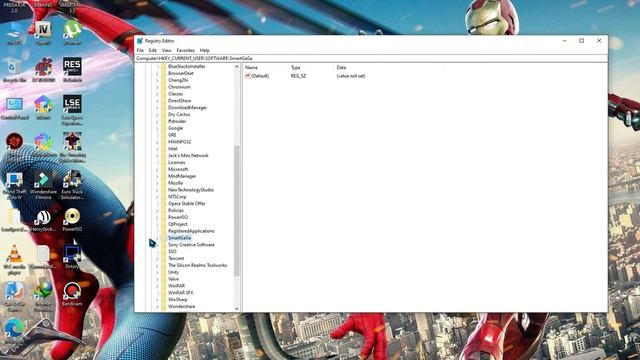Click the tree scrollbar down arrow
640x360 pixels.
click(x=236, y=309)
